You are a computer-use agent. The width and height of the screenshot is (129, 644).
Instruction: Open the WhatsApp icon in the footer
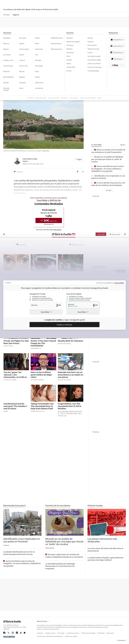(x=25, y=633)
